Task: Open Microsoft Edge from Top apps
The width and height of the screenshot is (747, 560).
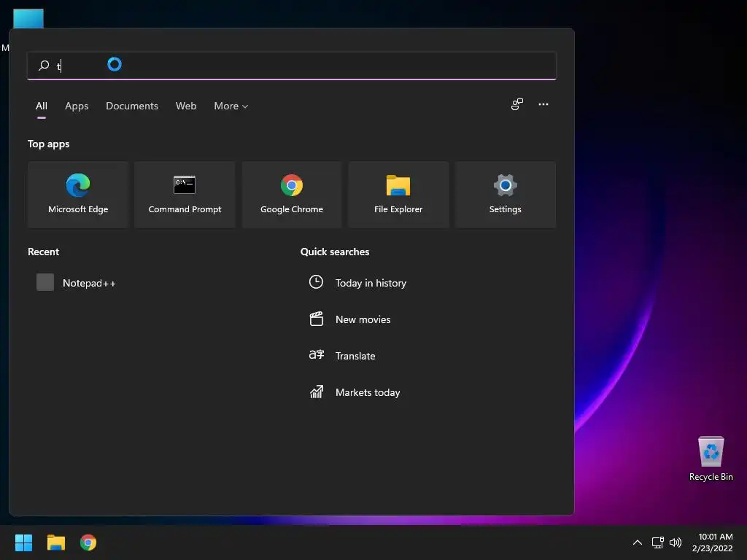Action: 78,195
